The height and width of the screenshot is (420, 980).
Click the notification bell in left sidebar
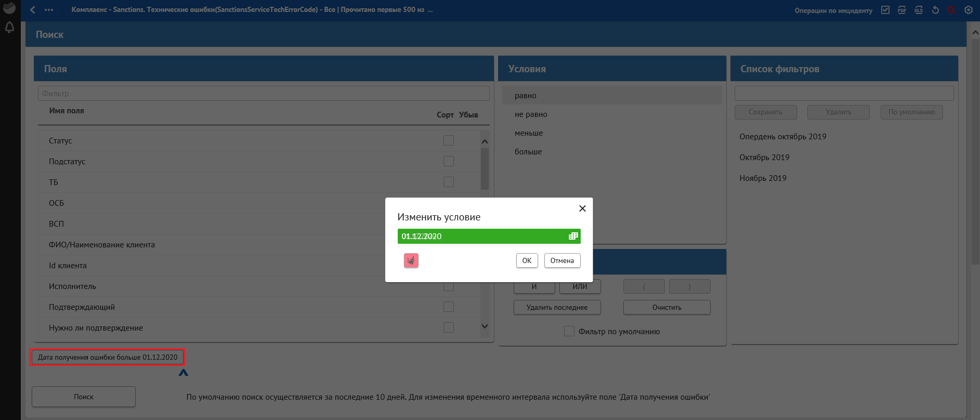pos(9,27)
